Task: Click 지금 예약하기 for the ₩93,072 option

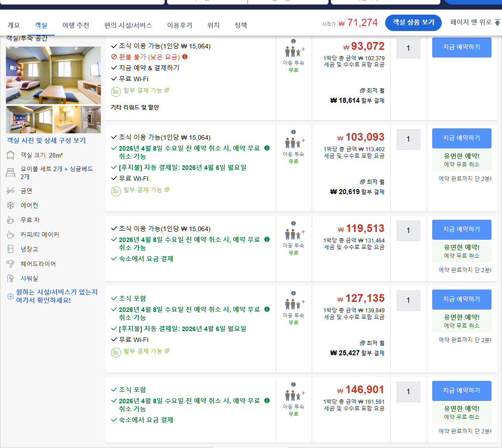Action: (x=461, y=47)
